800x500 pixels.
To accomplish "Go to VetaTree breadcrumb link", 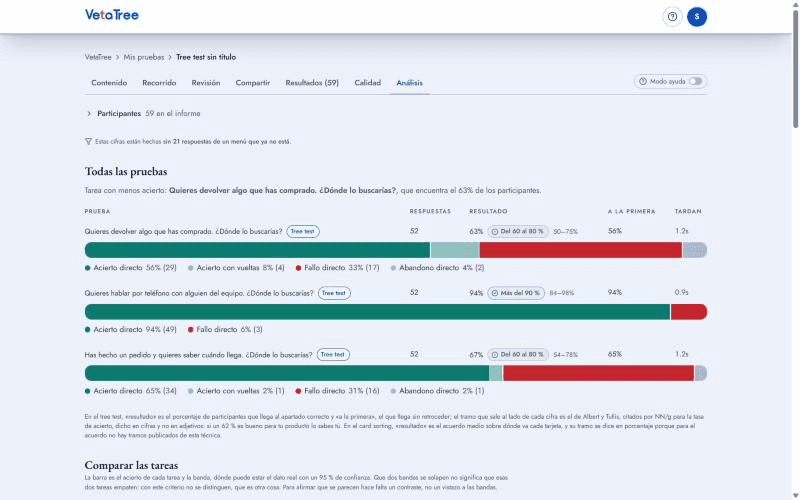I will tap(98, 57).
